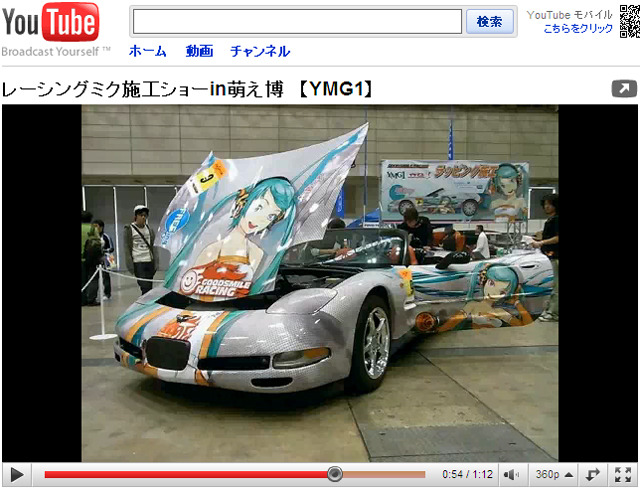Toggle the player size expand icon
The width and height of the screenshot is (640, 489).
tap(592, 475)
